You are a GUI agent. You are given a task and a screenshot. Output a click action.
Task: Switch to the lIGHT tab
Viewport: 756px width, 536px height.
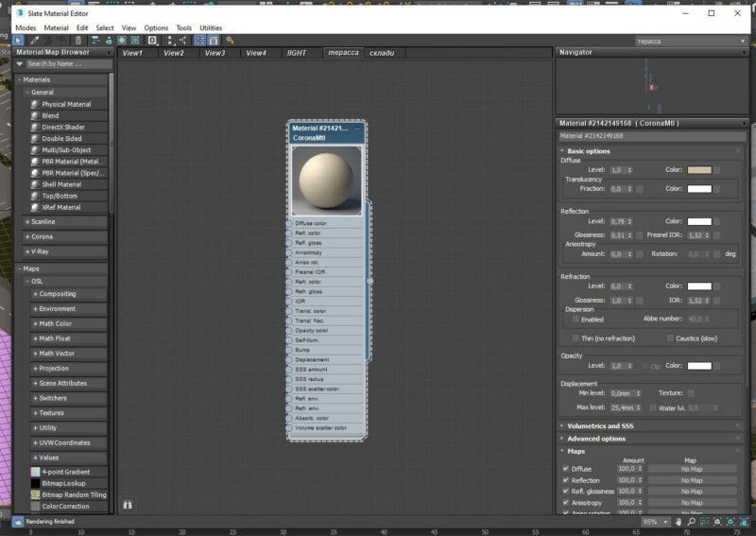click(x=297, y=53)
